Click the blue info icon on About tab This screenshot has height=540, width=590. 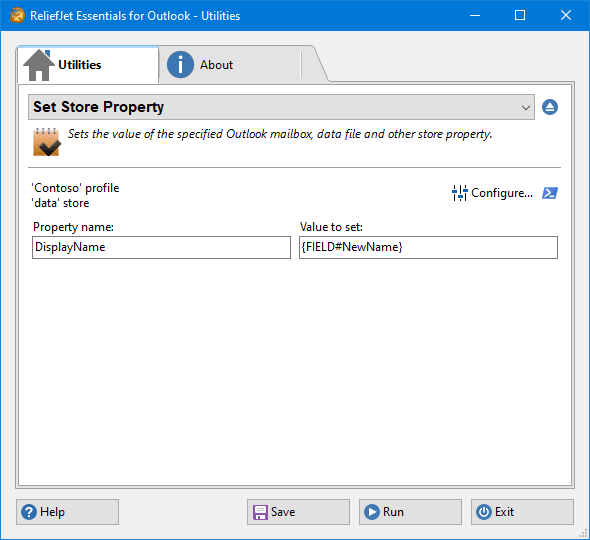tap(180, 65)
